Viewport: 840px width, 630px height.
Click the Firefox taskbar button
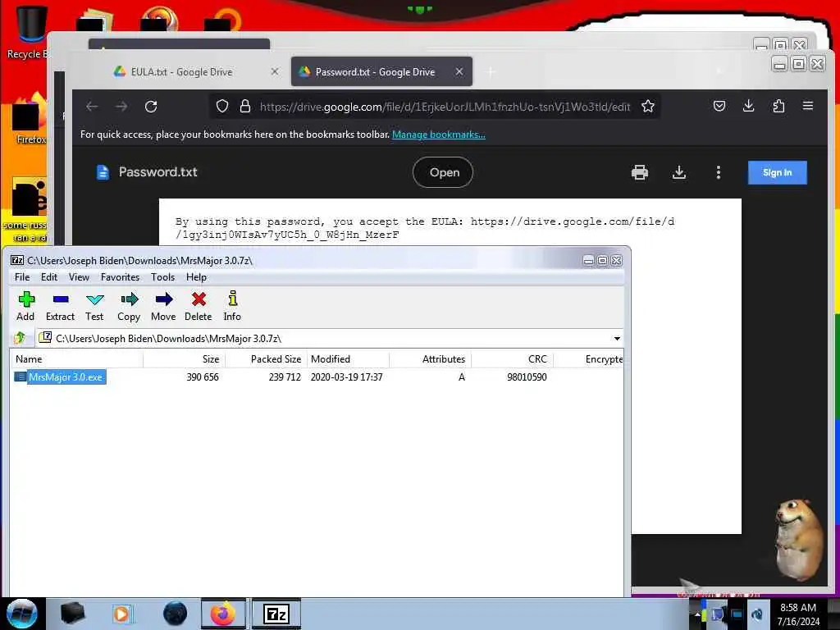pyautogui.click(x=223, y=614)
